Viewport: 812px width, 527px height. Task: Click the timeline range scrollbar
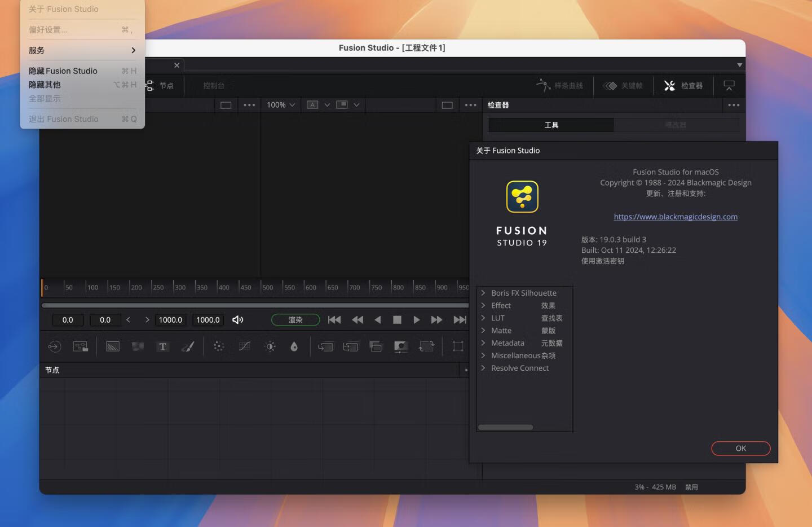[255, 305]
